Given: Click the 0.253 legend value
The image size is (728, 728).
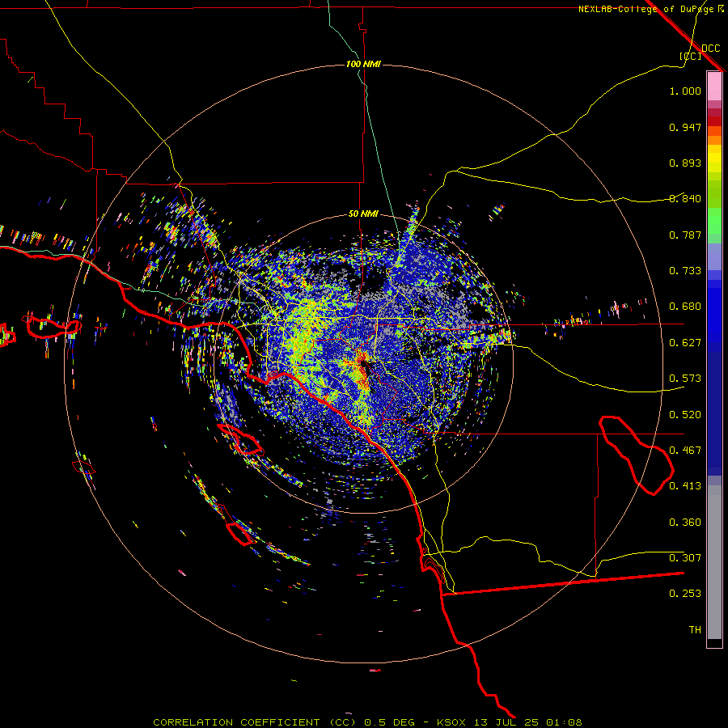Looking at the screenshot, I should point(685,594).
